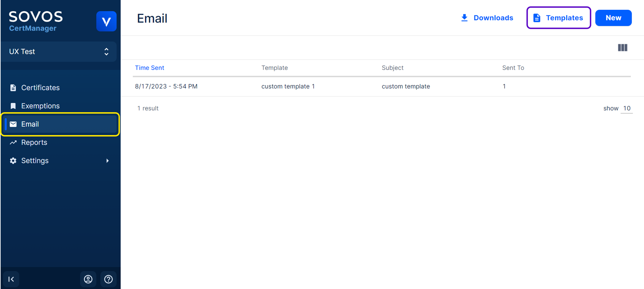644x289 pixels.
Task: Expand the Settings submenu arrow
Action: click(x=108, y=161)
